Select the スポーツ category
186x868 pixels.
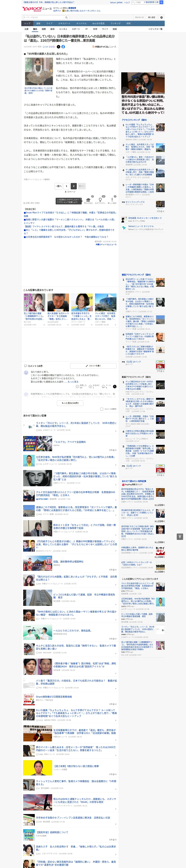76,29
